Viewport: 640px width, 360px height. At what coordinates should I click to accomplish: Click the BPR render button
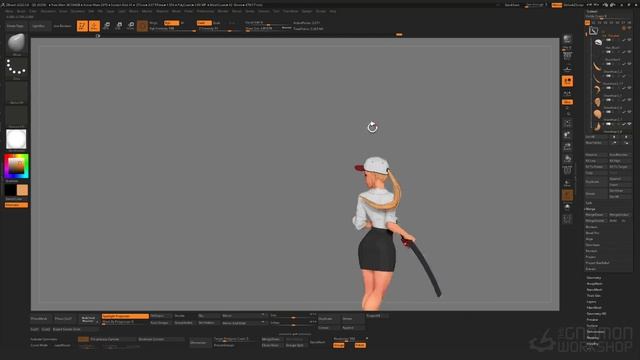pyautogui.click(x=567, y=40)
